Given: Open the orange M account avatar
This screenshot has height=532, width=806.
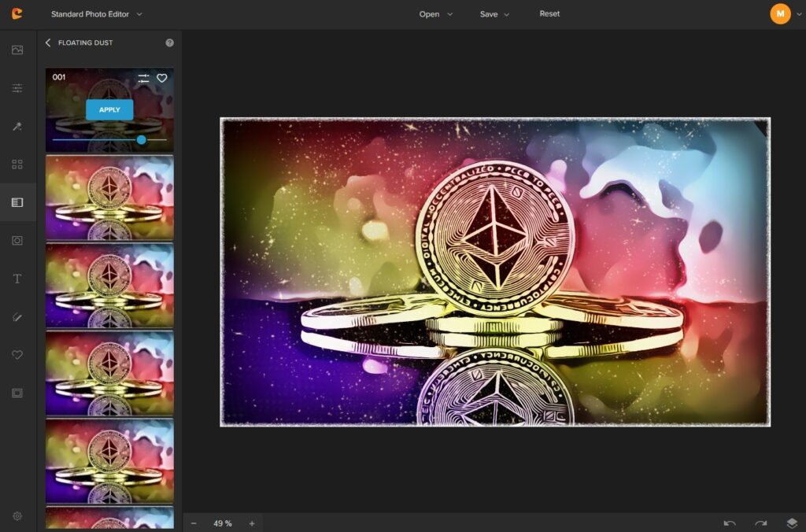Looking at the screenshot, I should click(x=780, y=14).
